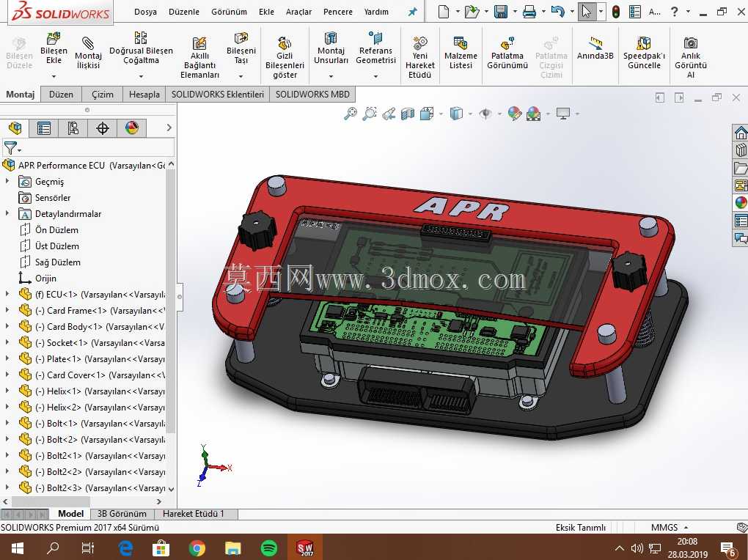The height and width of the screenshot is (560, 748).
Task: Expand the Socket<1> component
Action: click(7, 342)
